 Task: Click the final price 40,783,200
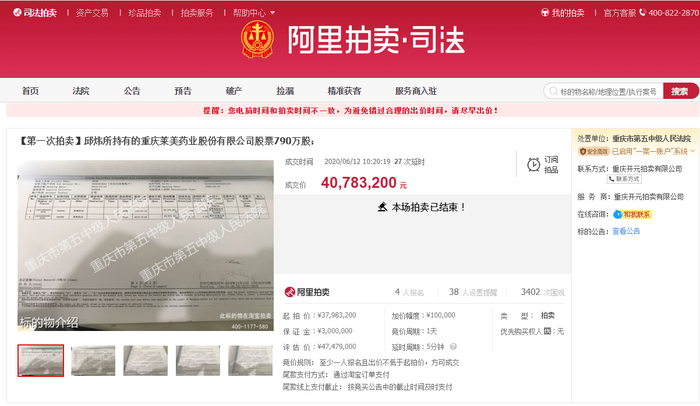(x=358, y=183)
